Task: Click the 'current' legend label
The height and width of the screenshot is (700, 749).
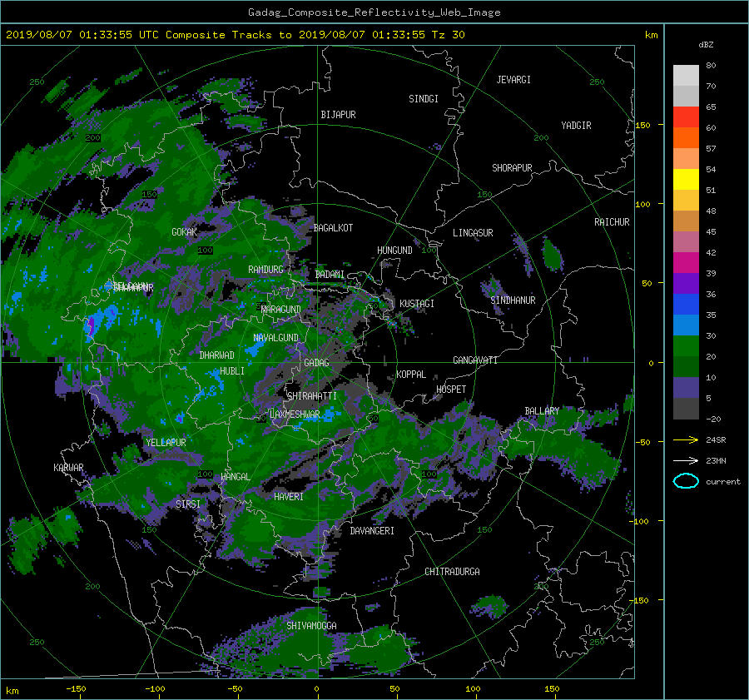Action: pos(722,482)
